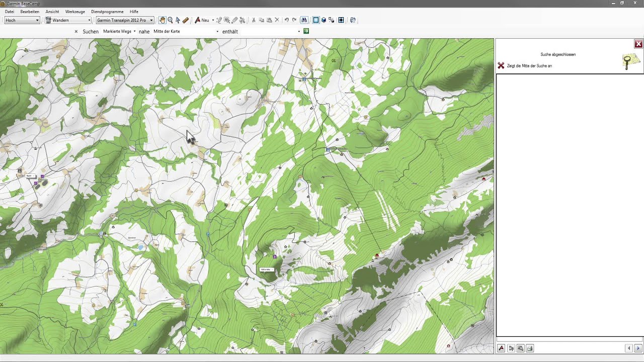Expand the Wandern activity profile dropdown

(68, 20)
